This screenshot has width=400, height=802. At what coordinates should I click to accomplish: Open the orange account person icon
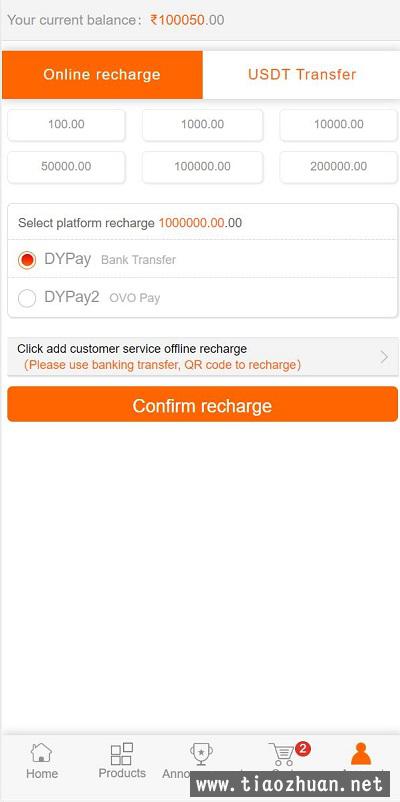pos(361,753)
